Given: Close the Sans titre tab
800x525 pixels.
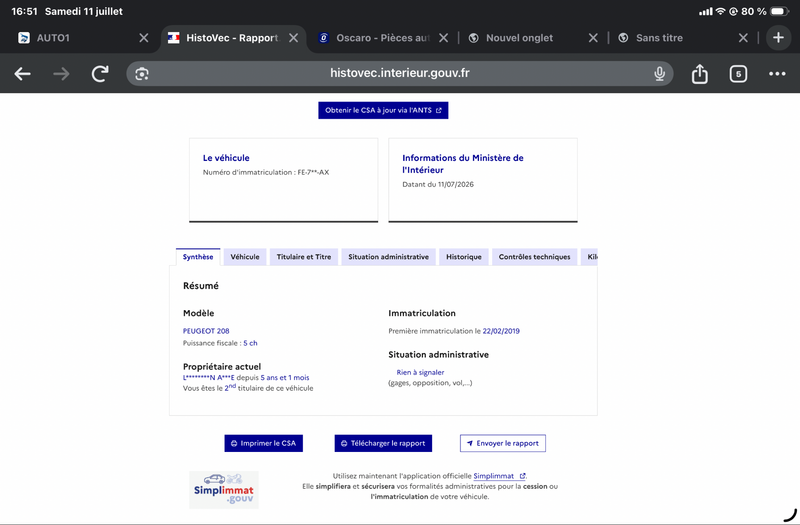Looking at the screenshot, I should 743,38.
